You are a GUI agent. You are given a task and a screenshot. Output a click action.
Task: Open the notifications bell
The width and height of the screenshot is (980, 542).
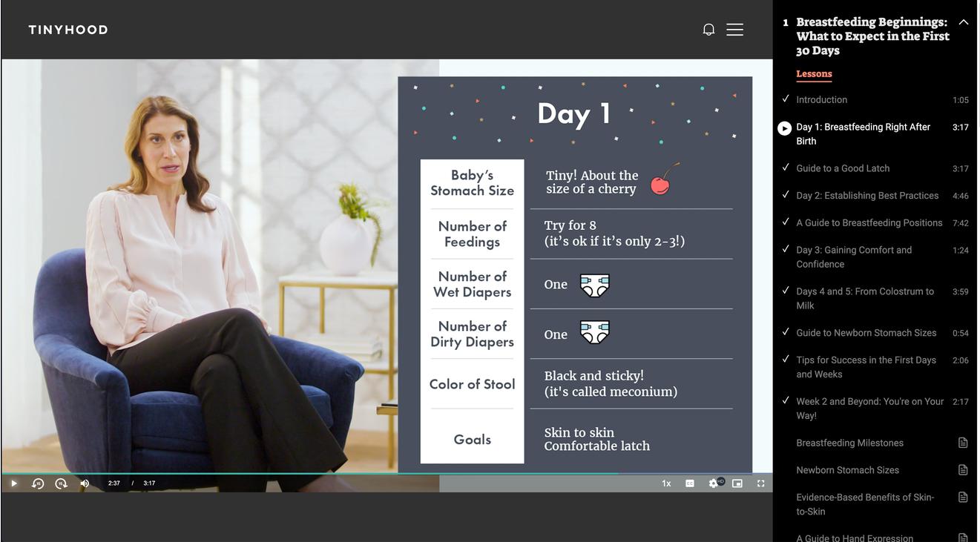(x=708, y=30)
